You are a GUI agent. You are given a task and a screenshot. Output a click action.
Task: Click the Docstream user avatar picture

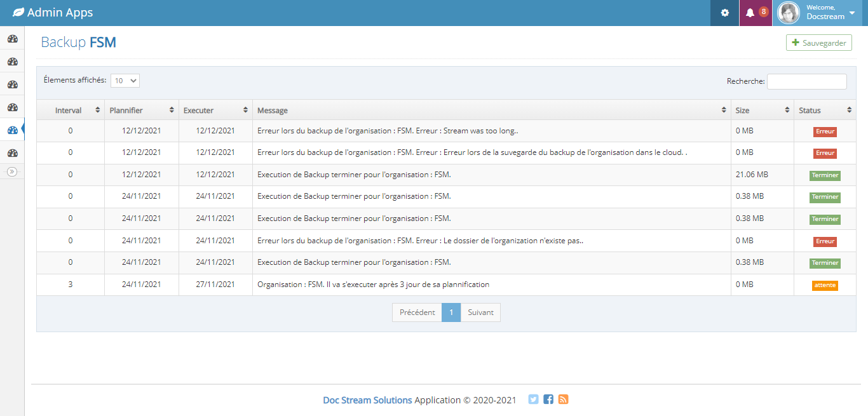789,13
